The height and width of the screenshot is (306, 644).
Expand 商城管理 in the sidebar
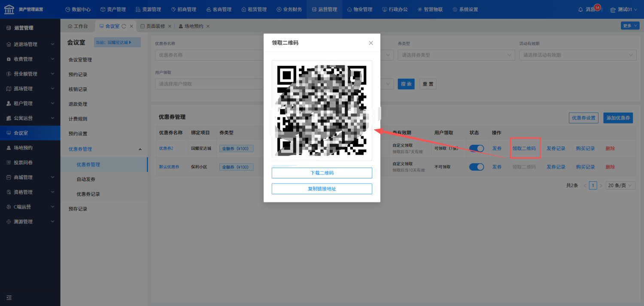(30, 177)
